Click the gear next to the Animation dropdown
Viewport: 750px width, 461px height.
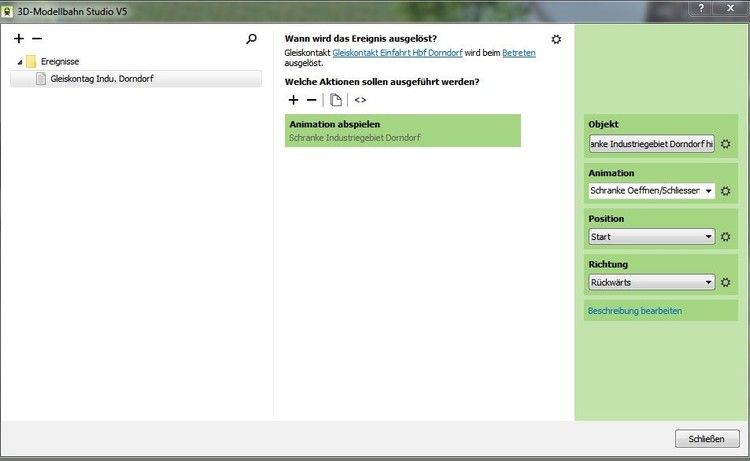click(x=726, y=191)
